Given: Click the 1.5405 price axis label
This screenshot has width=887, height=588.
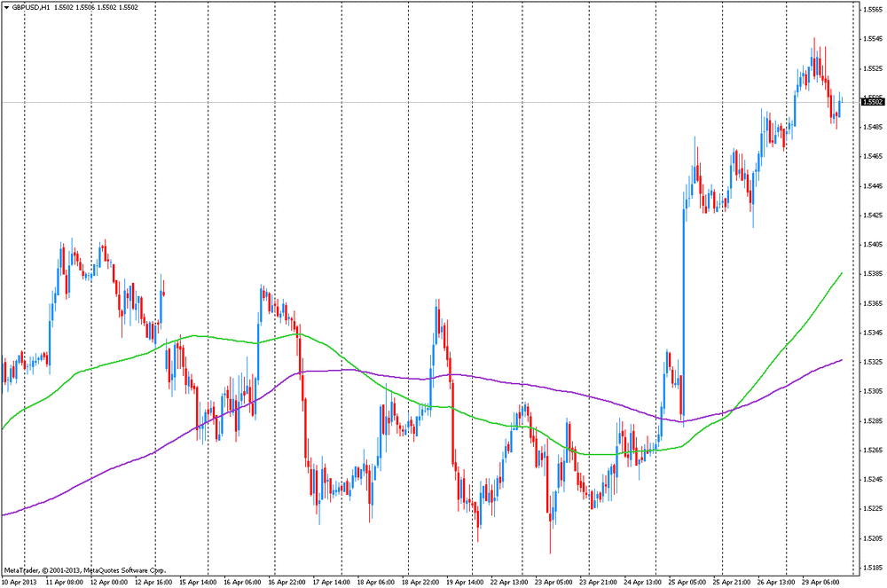Looking at the screenshot, I should 874,244.
